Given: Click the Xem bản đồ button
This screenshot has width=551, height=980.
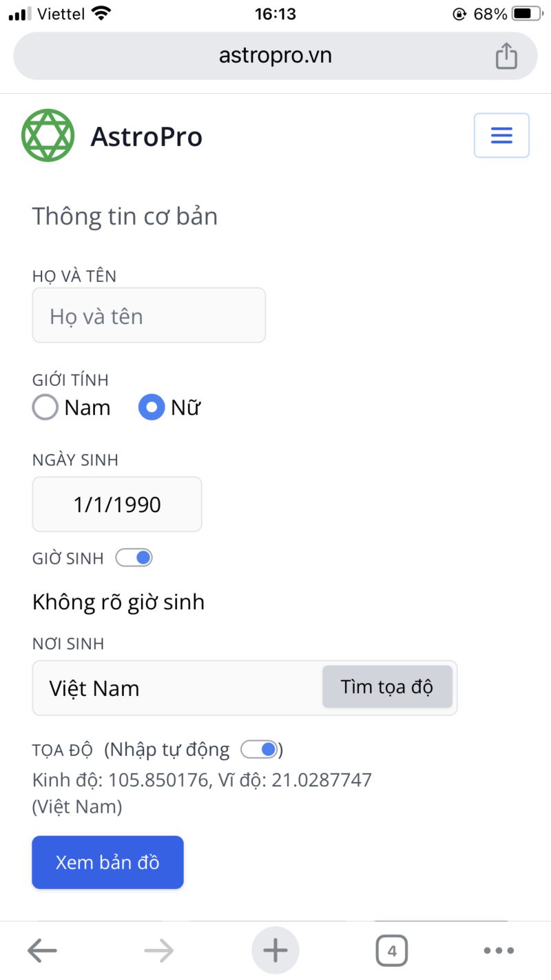Looking at the screenshot, I should point(107,861).
